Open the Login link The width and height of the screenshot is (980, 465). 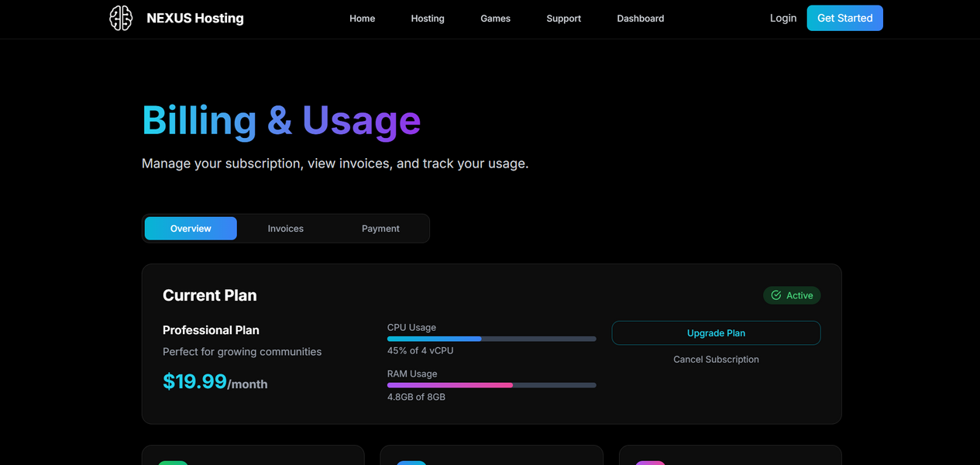click(782, 18)
